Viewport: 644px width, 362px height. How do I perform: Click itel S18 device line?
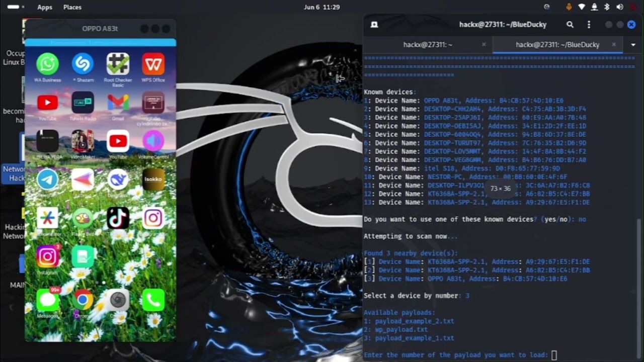(x=462, y=168)
